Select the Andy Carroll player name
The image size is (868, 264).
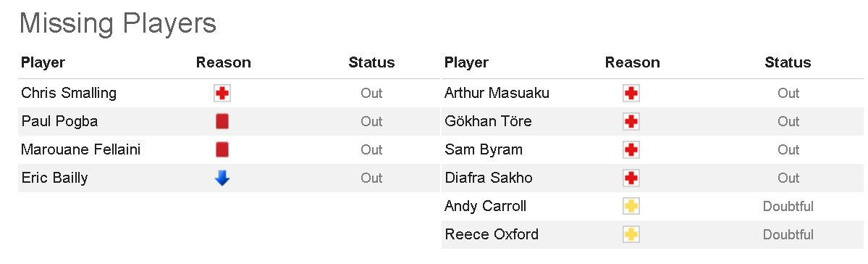(x=485, y=206)
